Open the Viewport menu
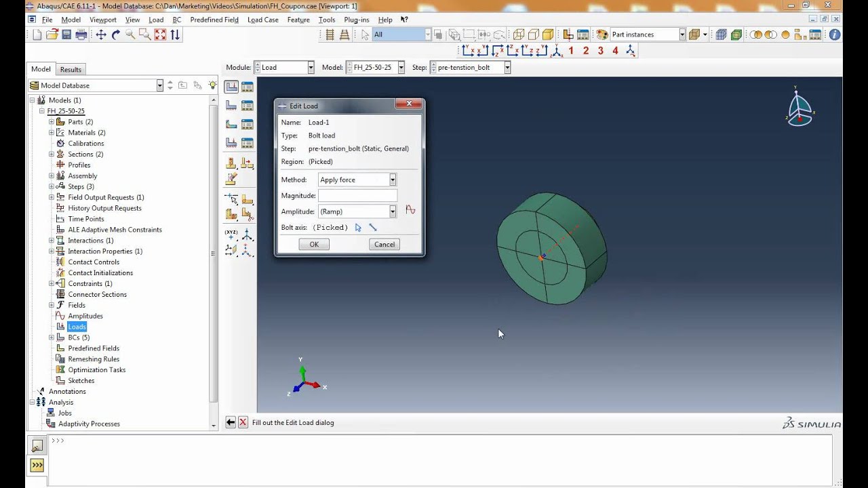 coord(103,20)
